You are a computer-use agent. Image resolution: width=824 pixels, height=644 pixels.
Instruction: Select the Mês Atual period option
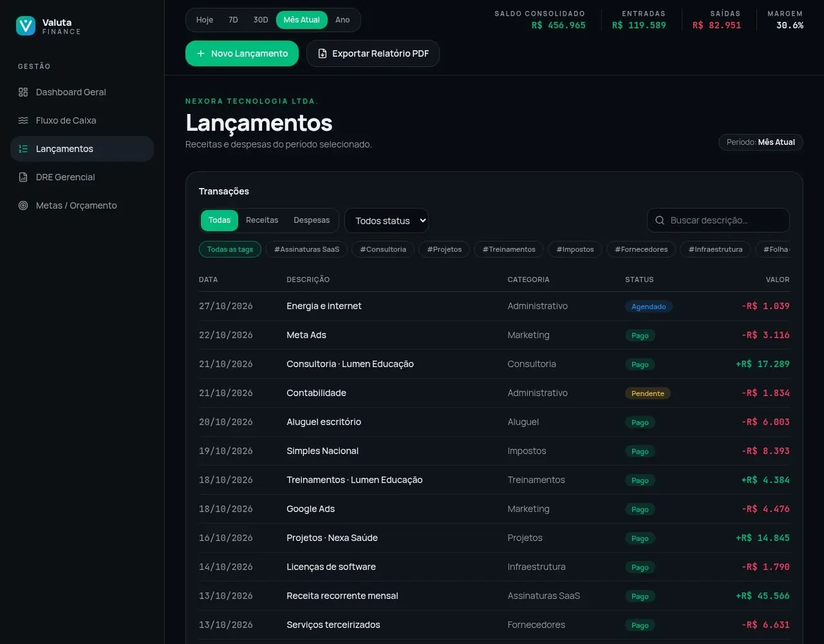tap(301, 20)
